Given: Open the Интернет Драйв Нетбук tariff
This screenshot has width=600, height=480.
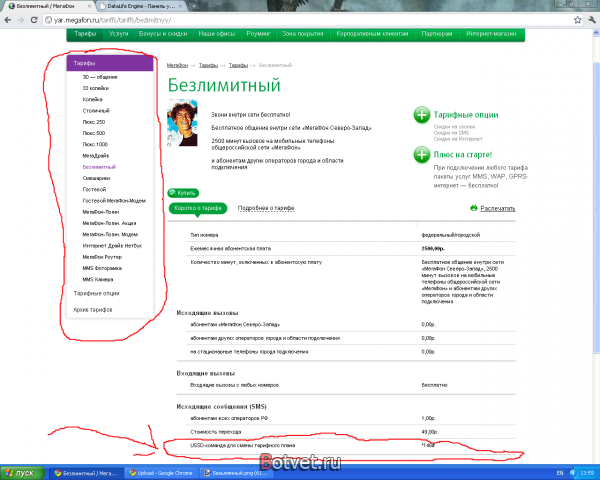Looking at the screenshot, I should pyautogui.click(x=112, y=246).
